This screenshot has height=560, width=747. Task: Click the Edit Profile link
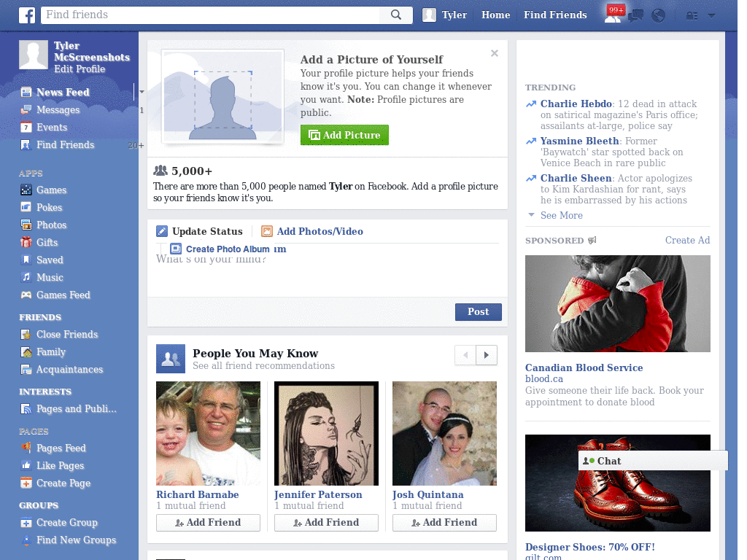click(x=80, y=69)
